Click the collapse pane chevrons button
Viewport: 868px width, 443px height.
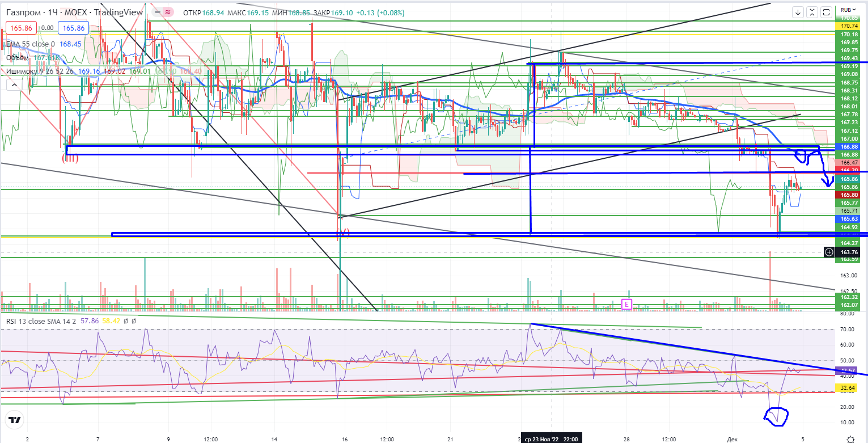point(813,12)
